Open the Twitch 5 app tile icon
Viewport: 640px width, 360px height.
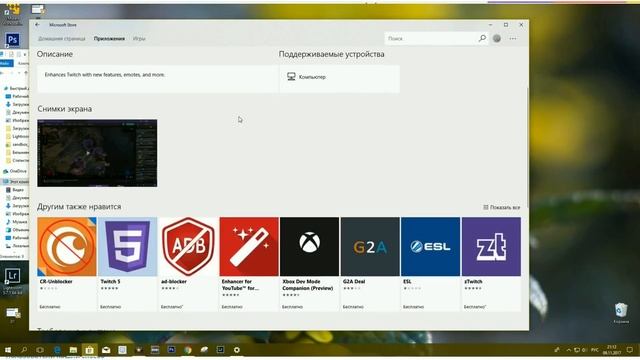[x=128, y=247]
